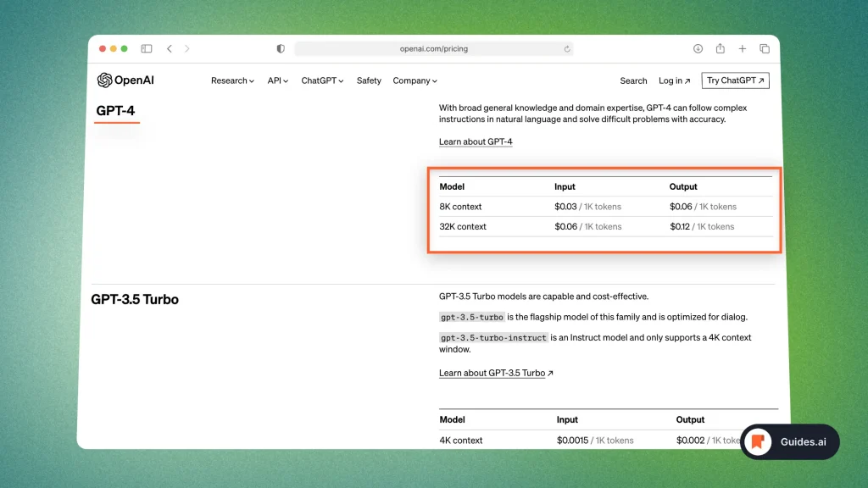Click the GPT-3.5 table Input column header

tap(567, 419)
